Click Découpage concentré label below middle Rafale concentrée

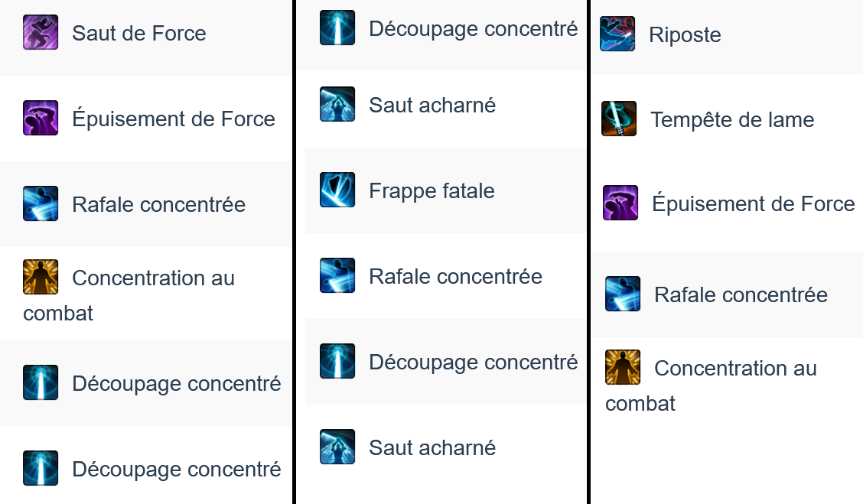pos(474,363)
